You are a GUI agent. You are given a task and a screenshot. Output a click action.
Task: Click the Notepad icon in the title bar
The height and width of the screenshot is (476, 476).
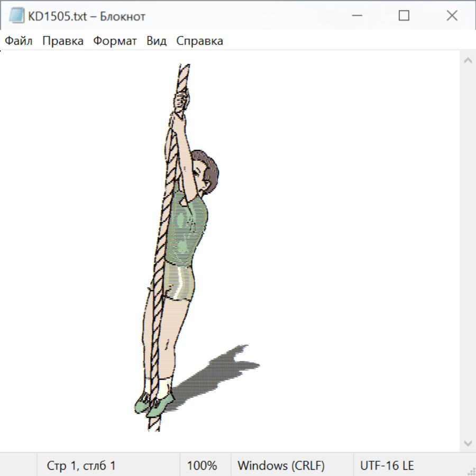point(16,16)
